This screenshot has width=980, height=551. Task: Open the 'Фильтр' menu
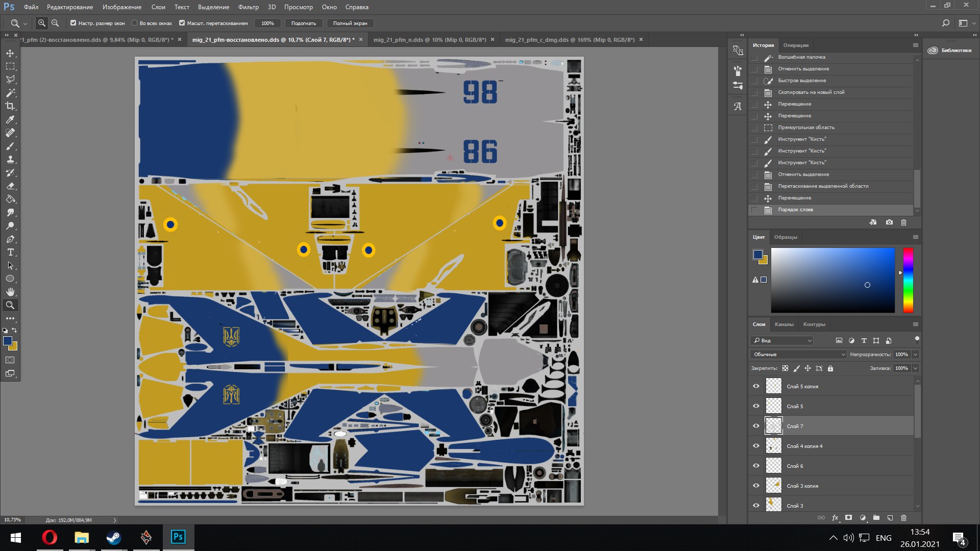point(248,7)
